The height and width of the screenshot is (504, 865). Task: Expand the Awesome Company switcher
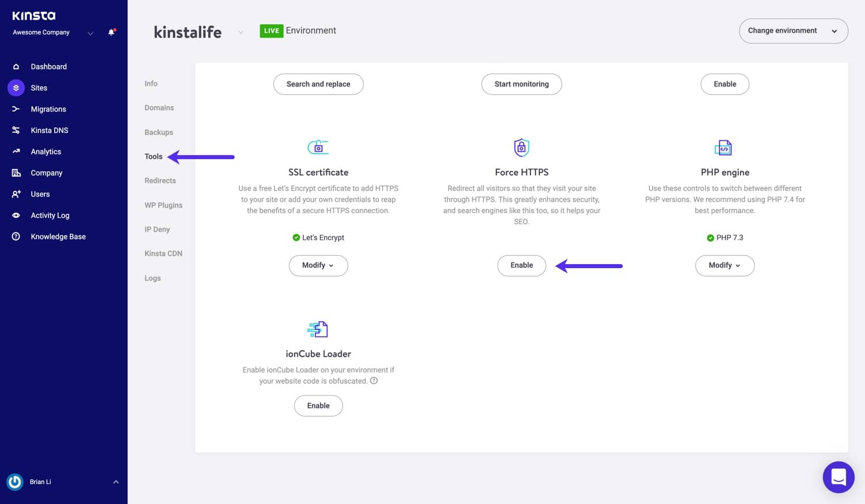tap(91, 33)
